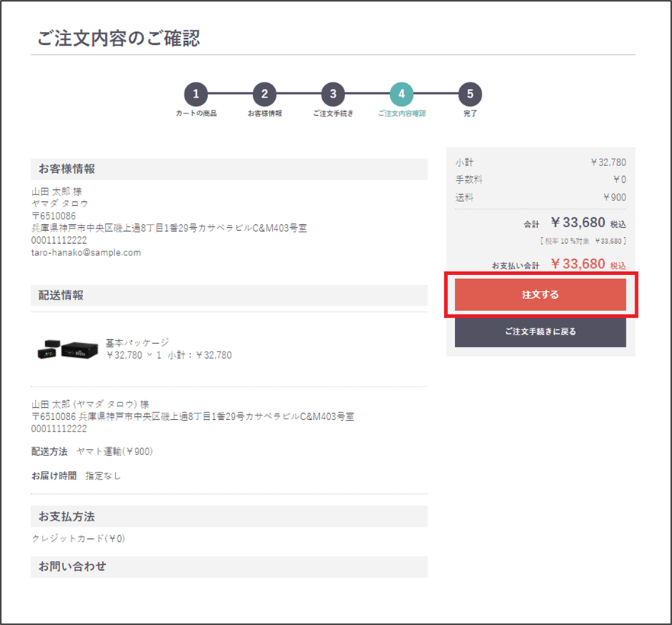Click step 5 circle for completion
The height and width of the screenshot is (625, 672).
coord(470,95)
